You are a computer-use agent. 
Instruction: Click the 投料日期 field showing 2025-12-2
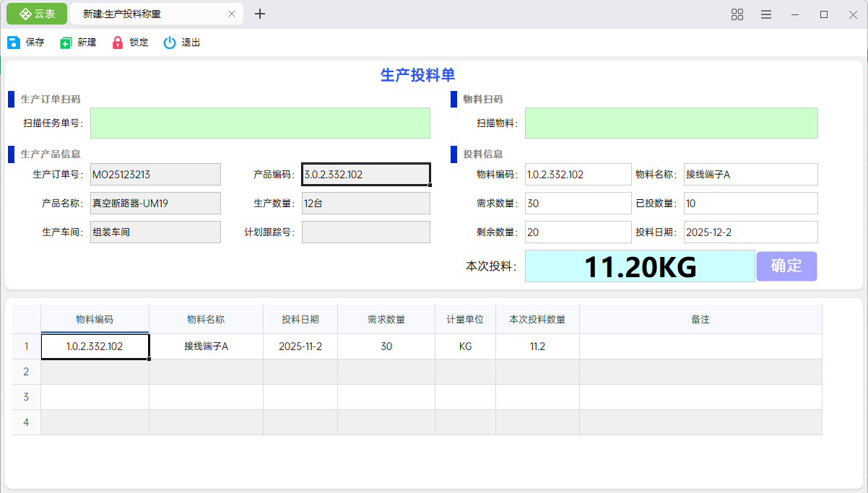coord(750,232)
